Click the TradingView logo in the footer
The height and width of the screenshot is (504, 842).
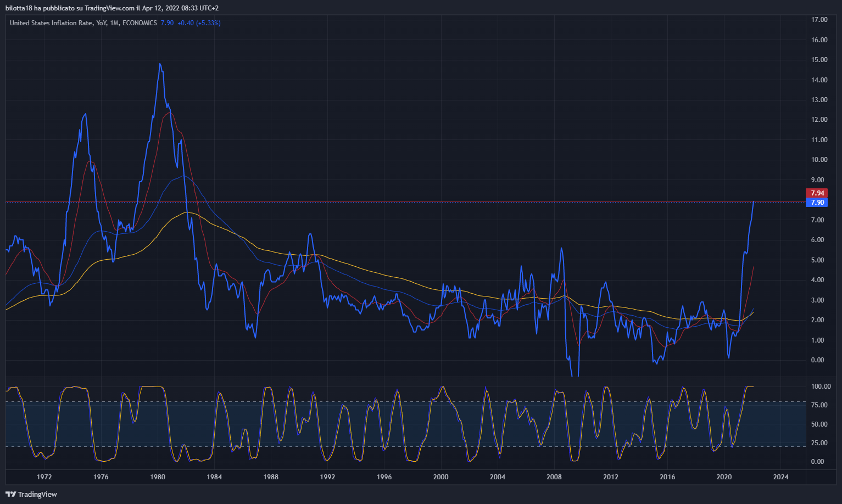[31, 494]
